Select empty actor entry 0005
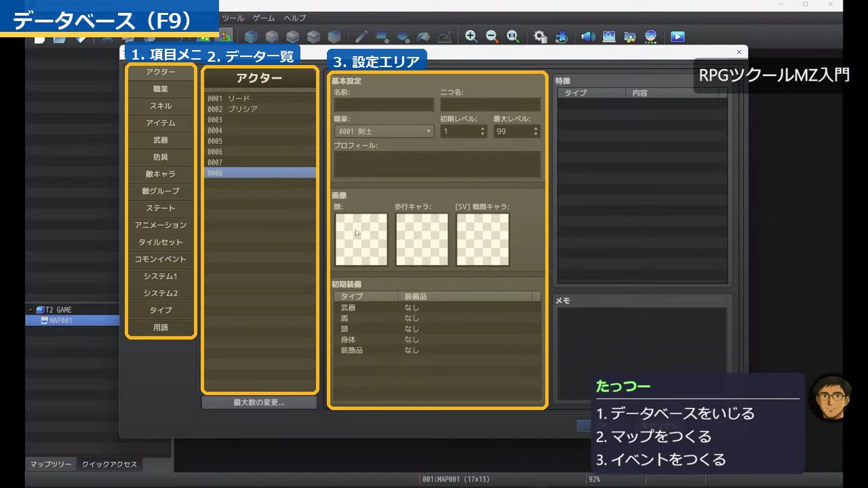This screenshot has width=868, height=488. (260, 141)
